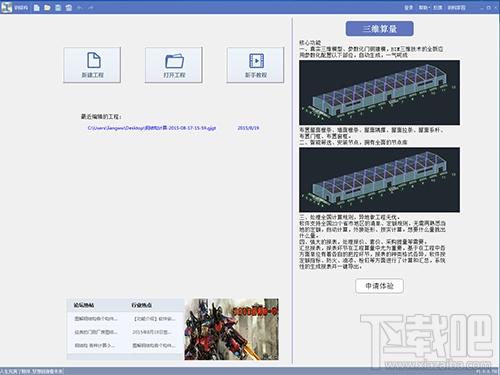
Task: Open the 新手教程 video tutorial tile
Action: pos(256,65)
